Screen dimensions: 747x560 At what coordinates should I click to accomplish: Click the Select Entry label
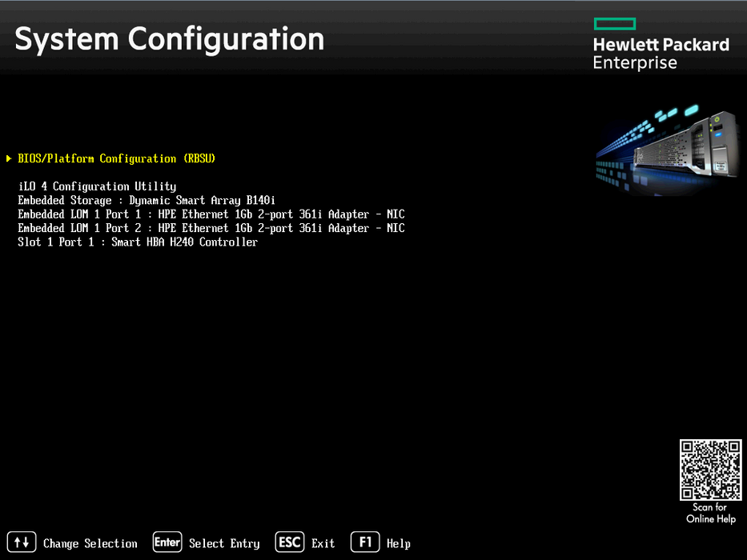click(x=224, y=543)
